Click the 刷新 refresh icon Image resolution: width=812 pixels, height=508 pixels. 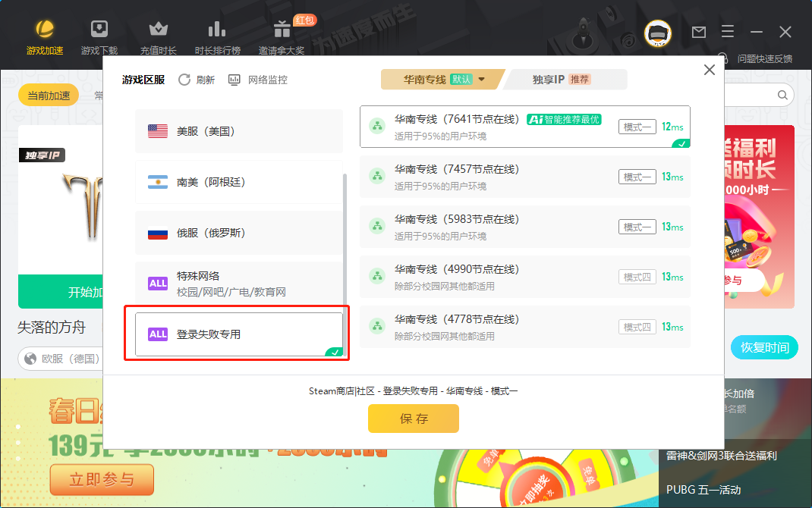pos(184,80)
